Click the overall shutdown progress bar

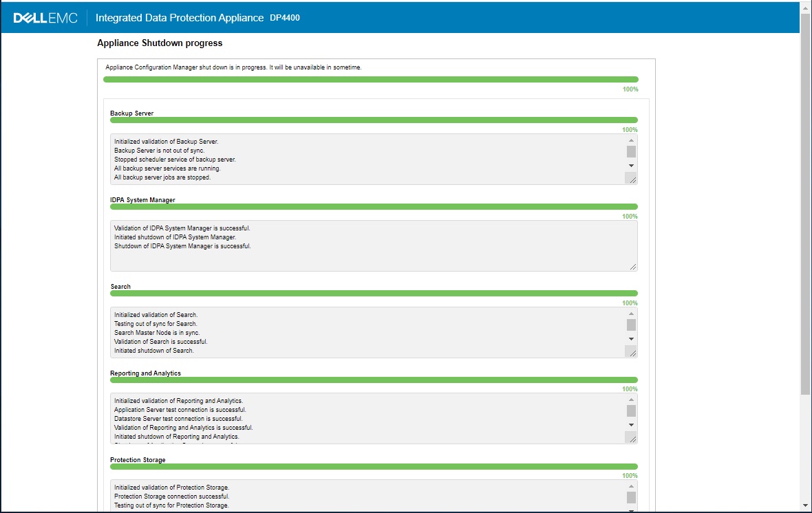point(372,79)
